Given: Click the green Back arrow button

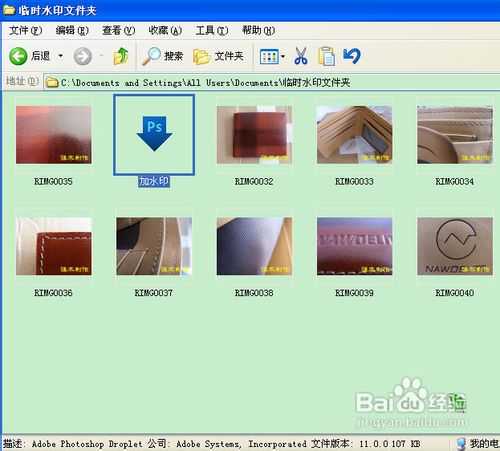Looking at the screenshot, I should coord(18,56).
